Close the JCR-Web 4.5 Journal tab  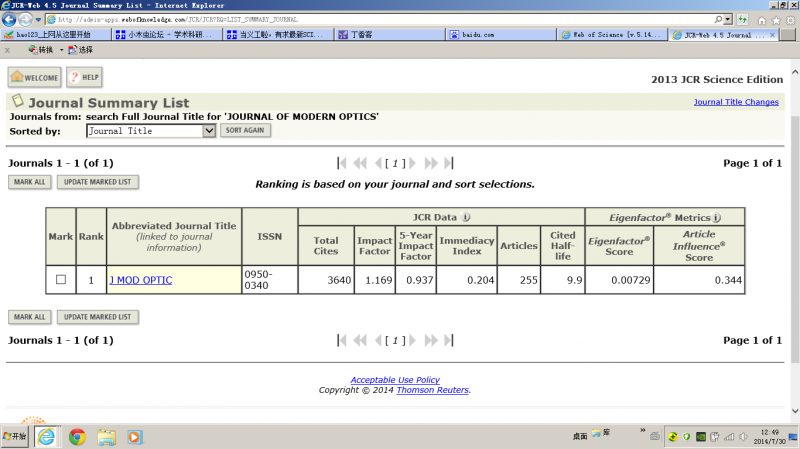click(x=772, y=35)
